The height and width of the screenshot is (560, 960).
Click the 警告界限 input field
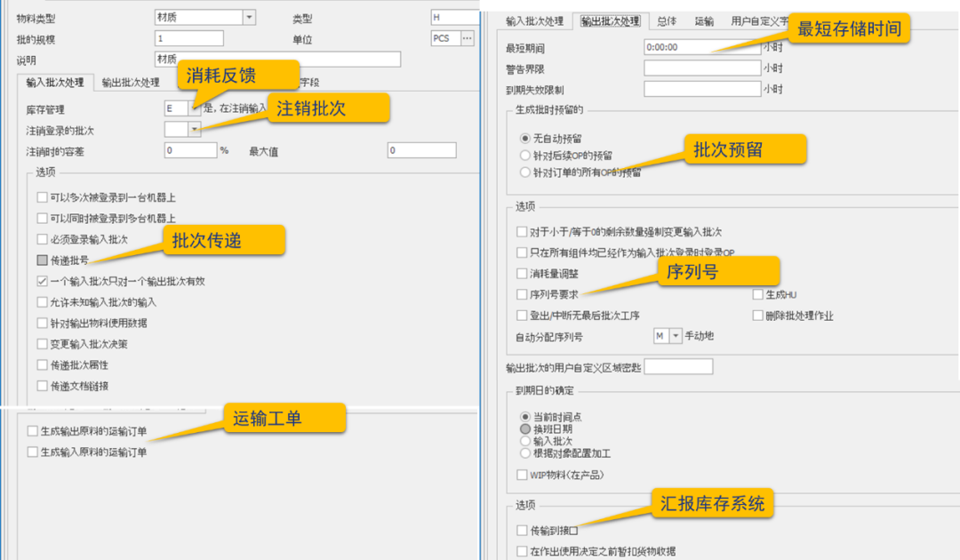[700, 68]
